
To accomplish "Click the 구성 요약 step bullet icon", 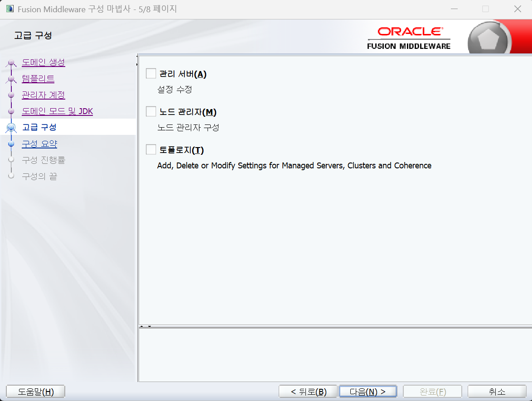I will pyautogui.click(x=11, y=144).
